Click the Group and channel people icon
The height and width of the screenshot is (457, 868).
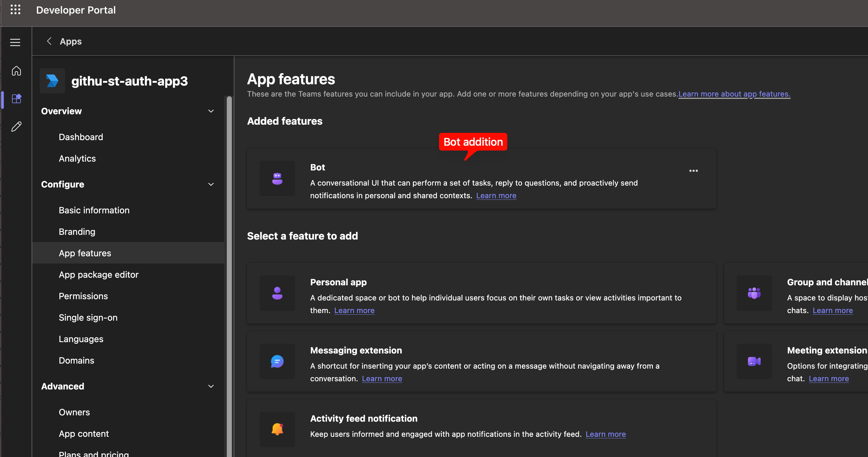(x=754, y=293)
